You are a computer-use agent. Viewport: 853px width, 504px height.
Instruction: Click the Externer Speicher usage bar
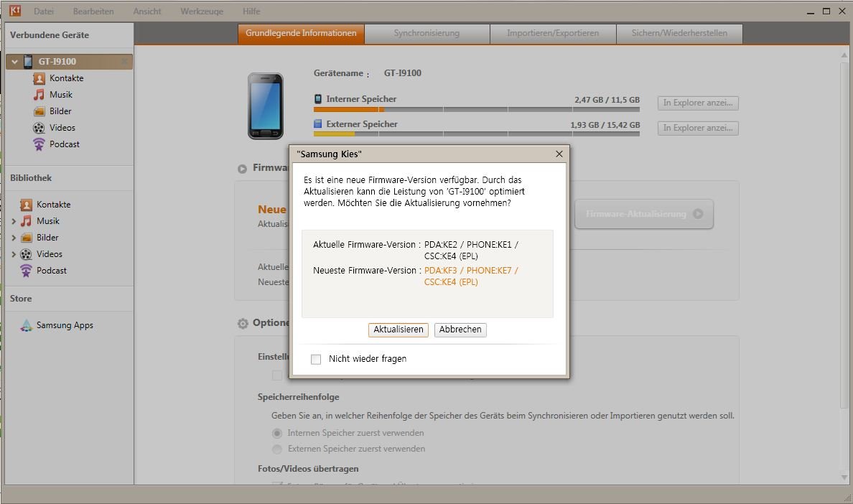click(x=477, y=134)
